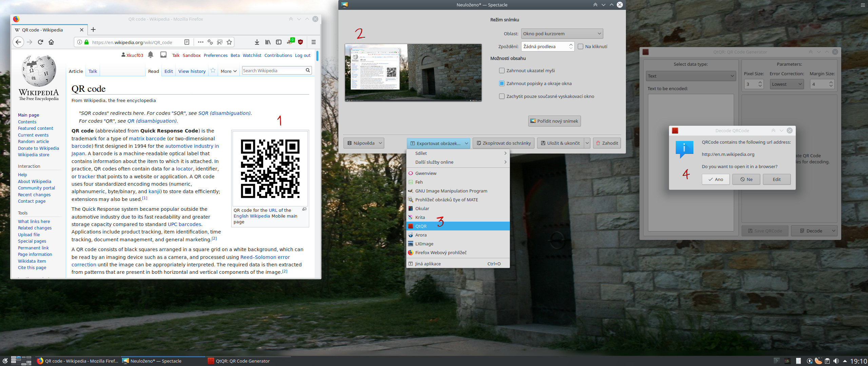868x366 pixels.
Task: Open Exportovat obrázek dropdown
Action: tap(438, 143)
